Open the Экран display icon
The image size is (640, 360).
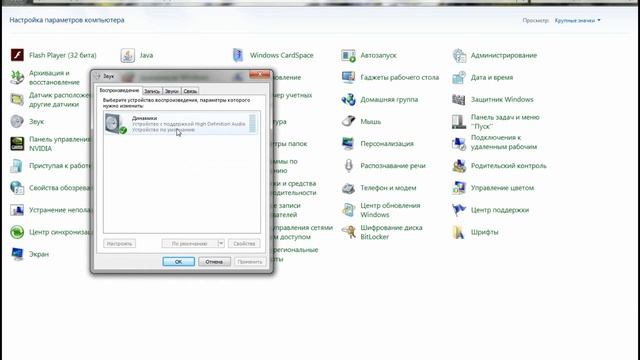point(17,254)
